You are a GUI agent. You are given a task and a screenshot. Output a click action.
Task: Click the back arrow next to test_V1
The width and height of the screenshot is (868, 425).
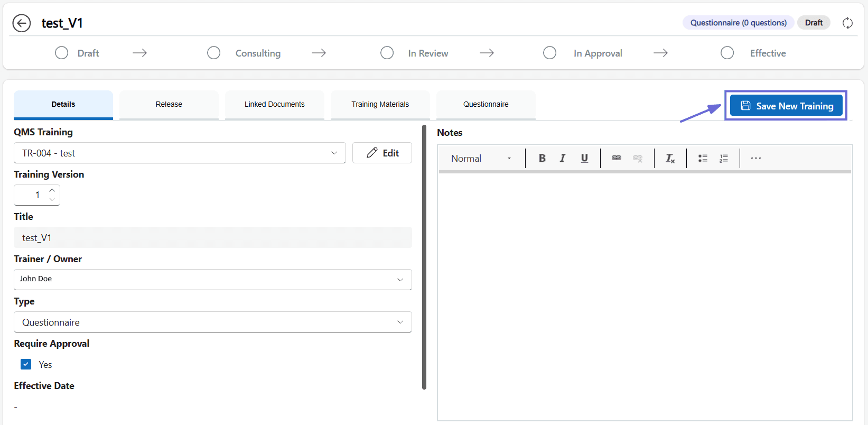(x=22, y=23)
